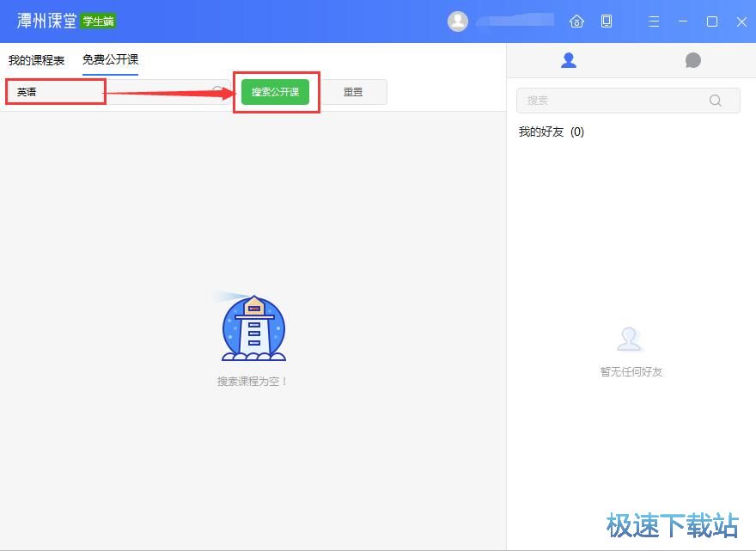
Task: Open the friends contacts tab icon
Action: tap(569, 60)
